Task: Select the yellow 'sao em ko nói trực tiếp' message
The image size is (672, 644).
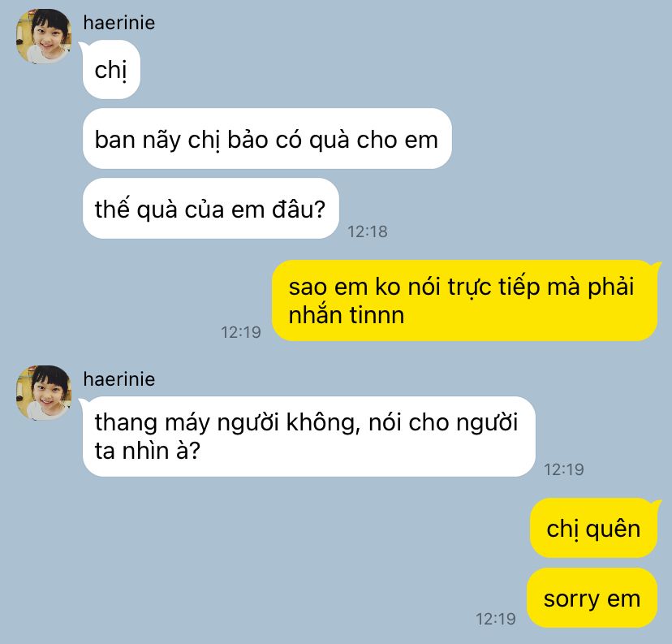Action: [464, 300]
